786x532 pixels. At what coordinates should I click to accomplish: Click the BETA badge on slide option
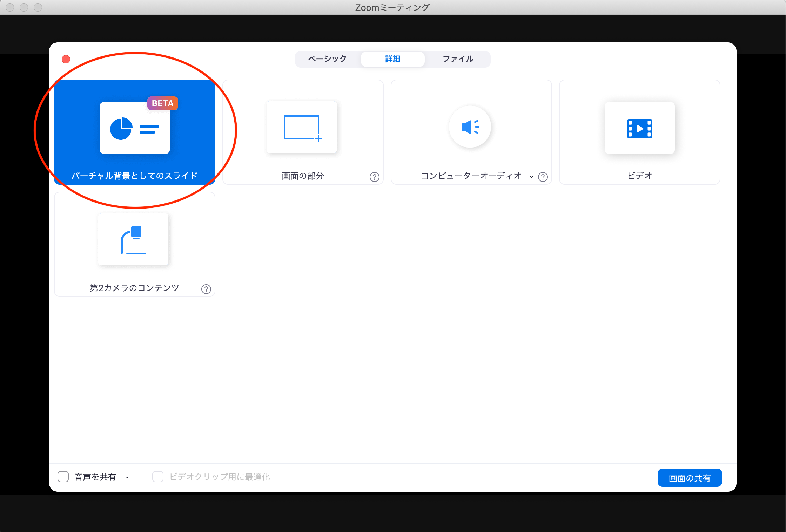(x=162, y=103)
